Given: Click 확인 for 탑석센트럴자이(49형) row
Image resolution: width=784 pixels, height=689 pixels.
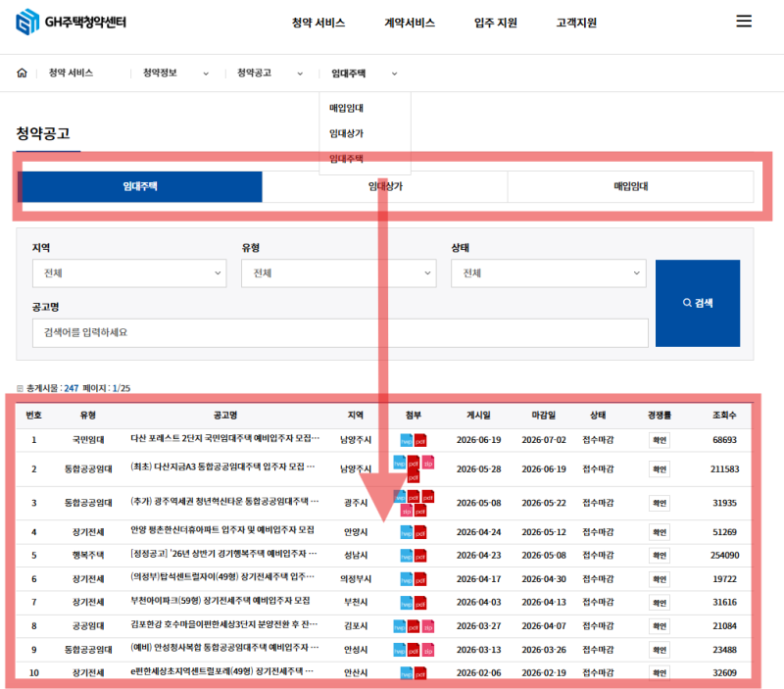Looking at the screenshot, I should point(660,579).
